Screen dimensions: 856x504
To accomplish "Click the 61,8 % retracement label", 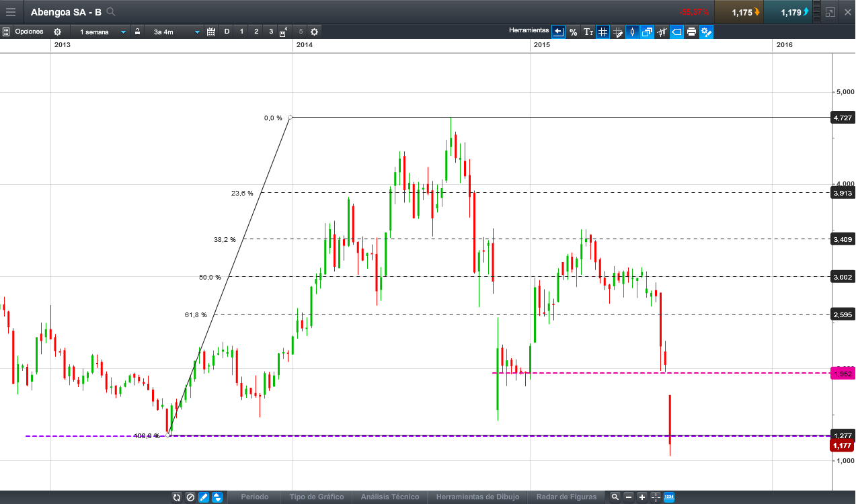I will pos(196,314).
